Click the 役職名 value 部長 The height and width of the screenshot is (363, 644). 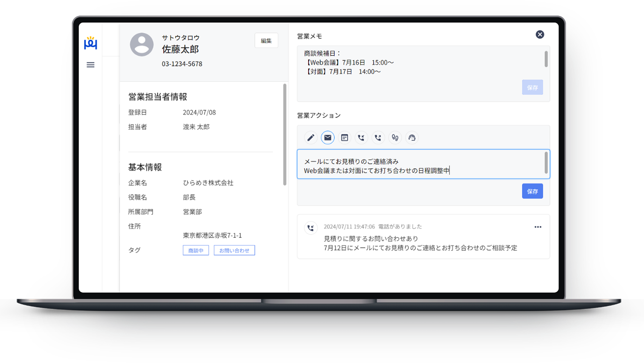(189, 197)
